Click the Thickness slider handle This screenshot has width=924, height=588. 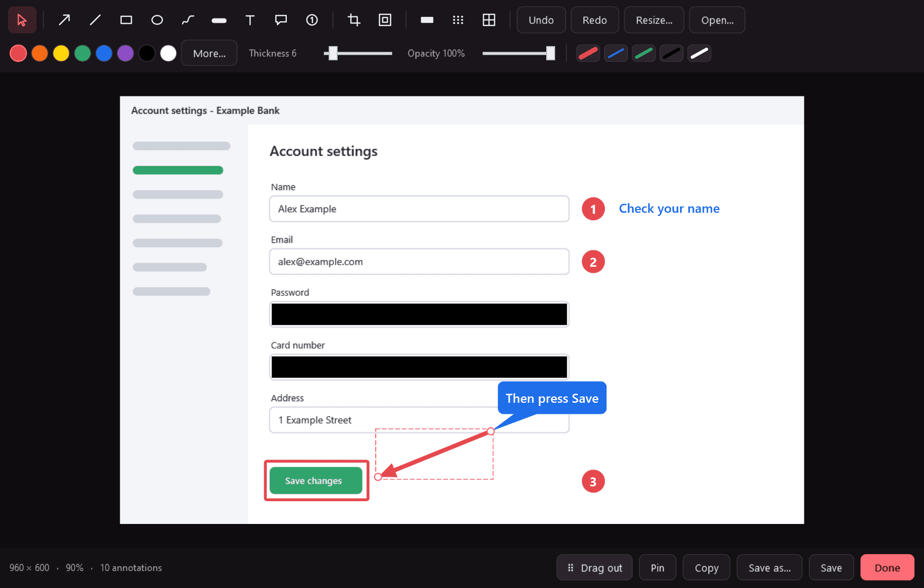pos(333,53)
